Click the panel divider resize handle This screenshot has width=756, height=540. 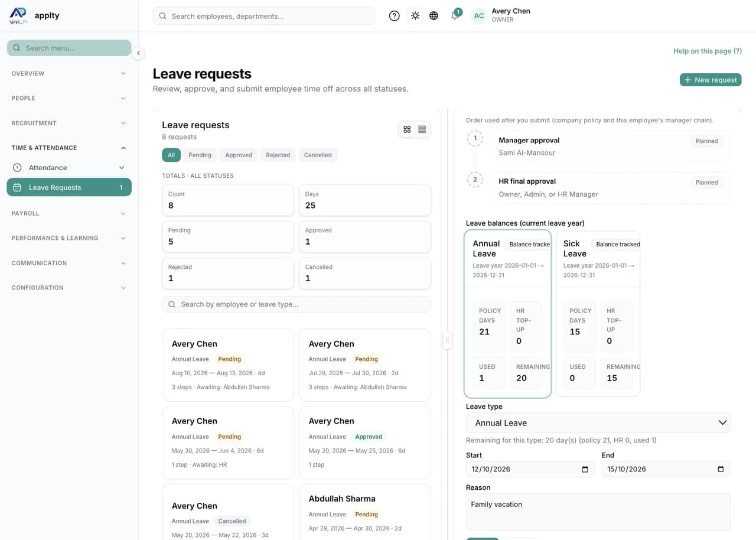(x=447, y=340)
